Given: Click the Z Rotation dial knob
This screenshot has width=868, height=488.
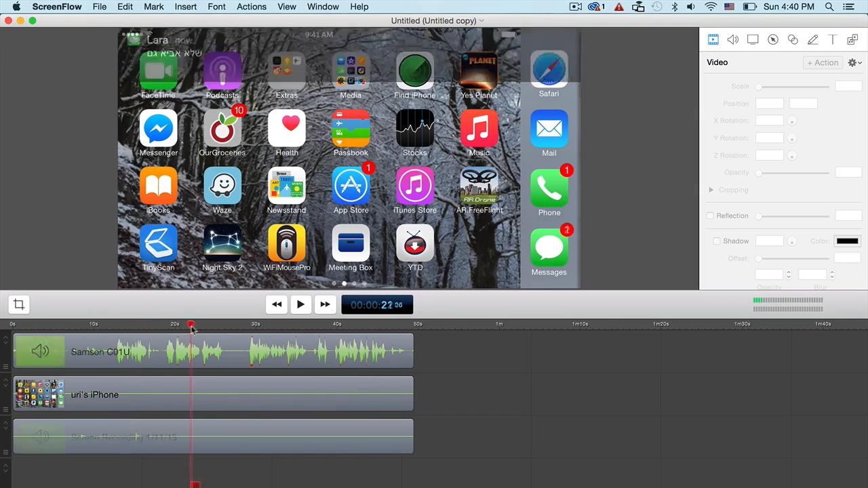Looking at the screenshot, I should point(791,156).
